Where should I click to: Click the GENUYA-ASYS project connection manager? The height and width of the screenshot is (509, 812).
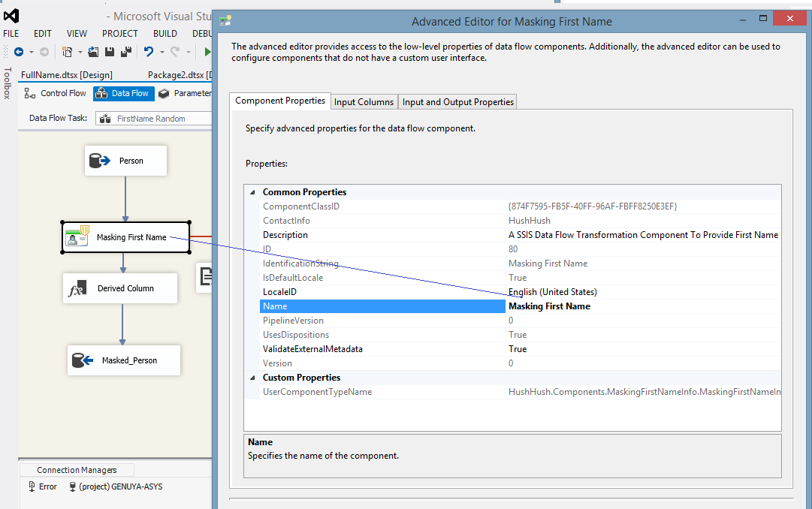pos(116,486)
